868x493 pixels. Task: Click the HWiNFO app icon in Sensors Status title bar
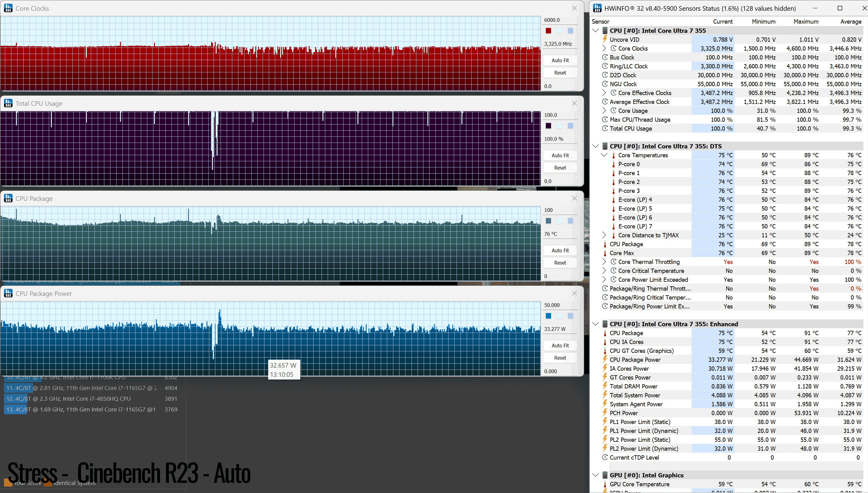597,8
